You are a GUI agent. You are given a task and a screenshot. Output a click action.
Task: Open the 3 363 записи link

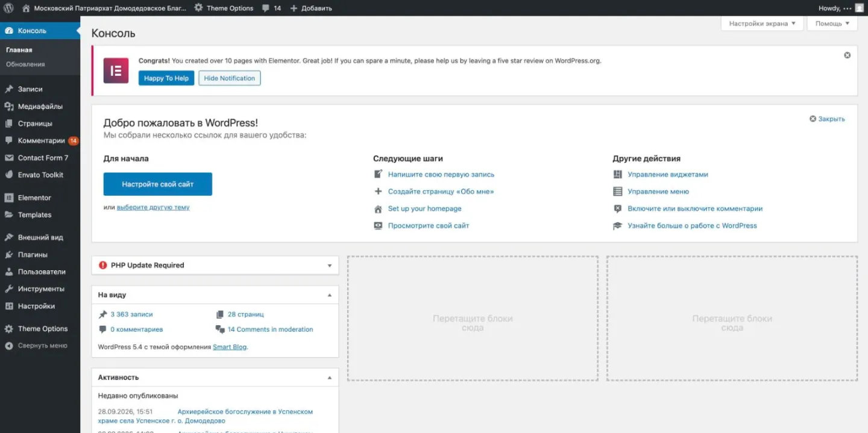coord(131,314)
